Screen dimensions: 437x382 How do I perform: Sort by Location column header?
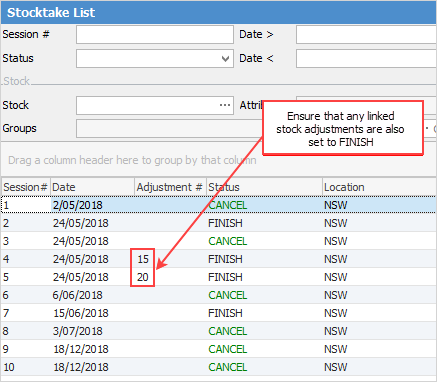coord(379,187)
